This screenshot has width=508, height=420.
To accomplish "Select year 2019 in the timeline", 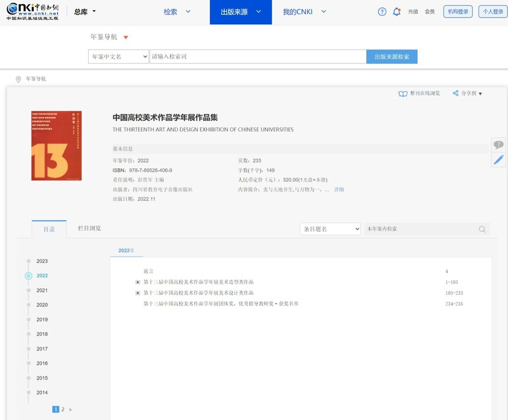I will pyautogui.click(x=41, y=320).
